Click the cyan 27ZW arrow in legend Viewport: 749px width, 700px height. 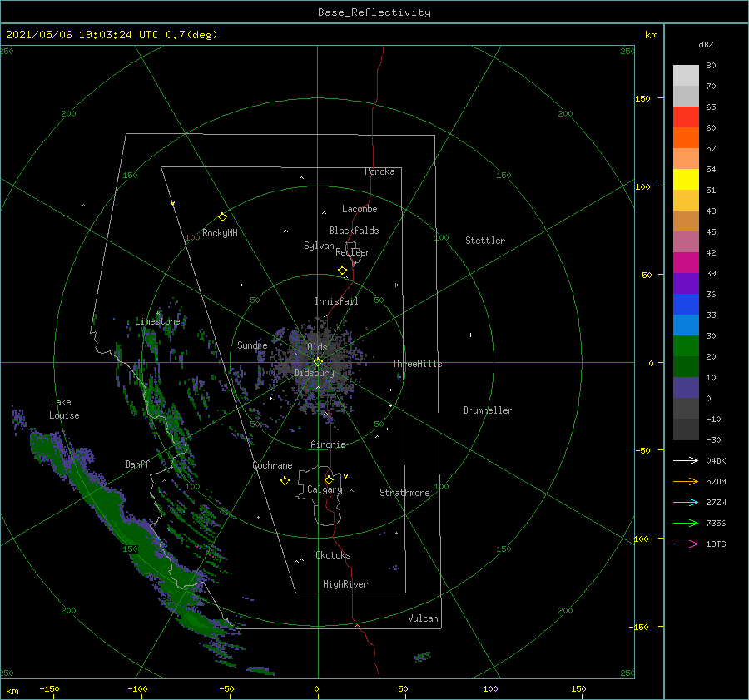point(686,502)
